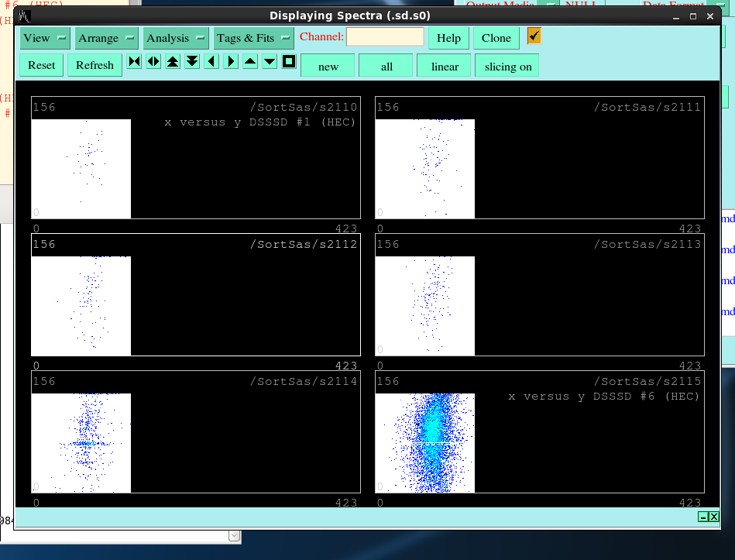Screen dimensions: 735x560
Task: Select the s2111 spectrum plot
Action: tap(540, 157)
